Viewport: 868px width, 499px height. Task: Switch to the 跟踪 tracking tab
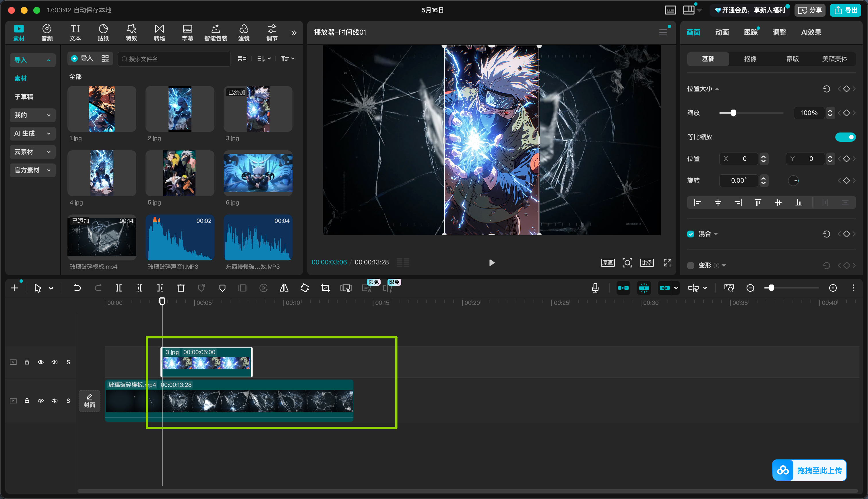750,32
